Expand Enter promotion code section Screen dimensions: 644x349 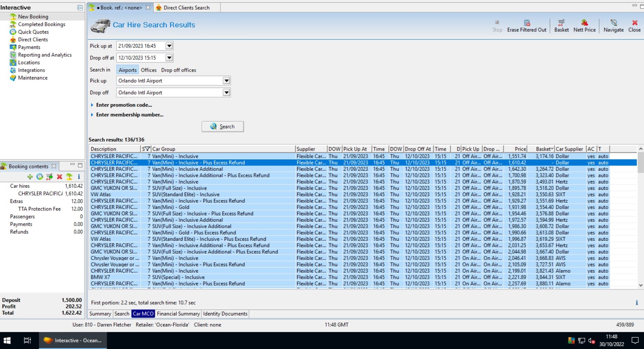tap(121, 105)
